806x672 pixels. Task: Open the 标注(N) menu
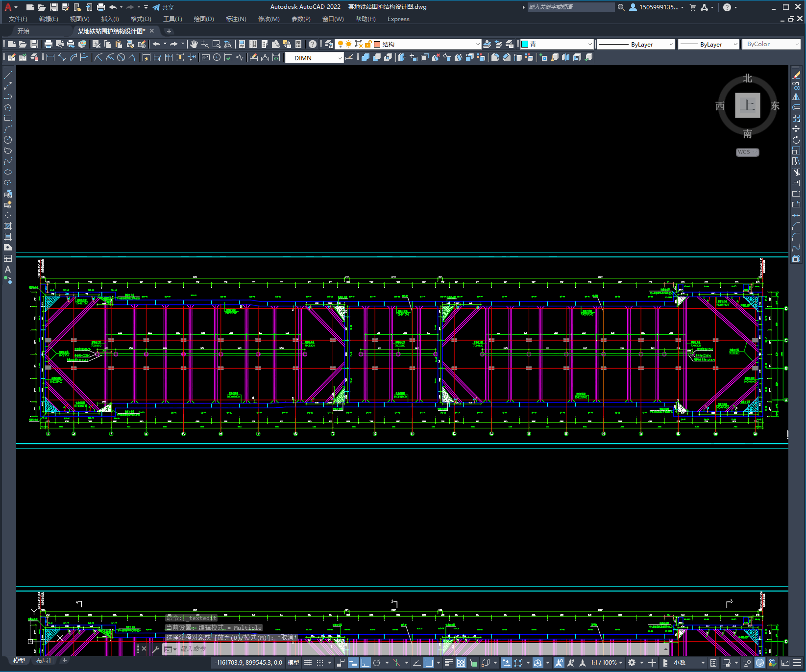[x=236, y=19]
